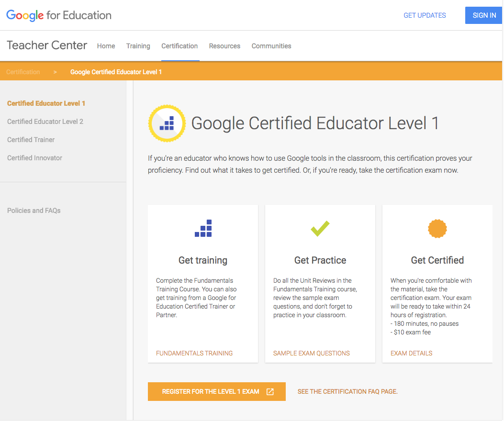Viewport: 504px width, 421px height.
Task: Click the external link icon on register button
Action: tap(270, 391)
